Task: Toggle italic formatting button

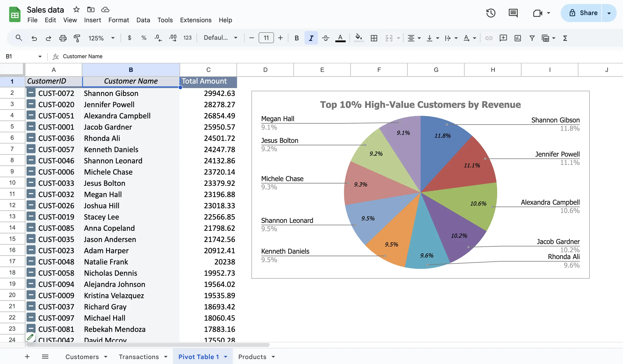Action: point(311,38)
